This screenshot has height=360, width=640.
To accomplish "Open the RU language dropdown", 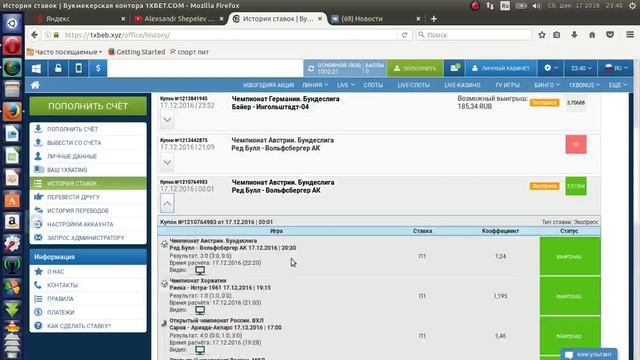I will click(616, 68).
